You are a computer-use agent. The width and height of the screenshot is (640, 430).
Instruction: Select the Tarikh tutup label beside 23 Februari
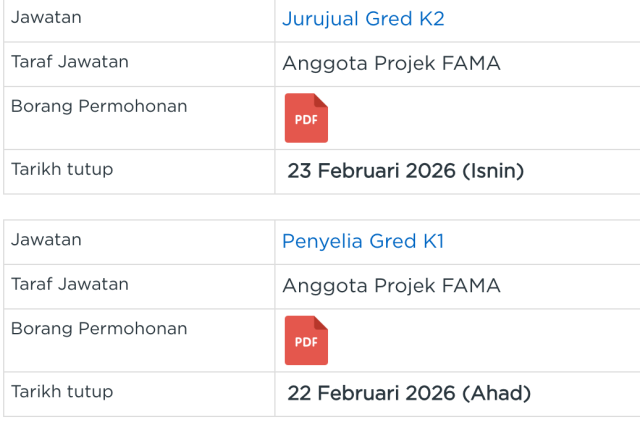[62, 169]
